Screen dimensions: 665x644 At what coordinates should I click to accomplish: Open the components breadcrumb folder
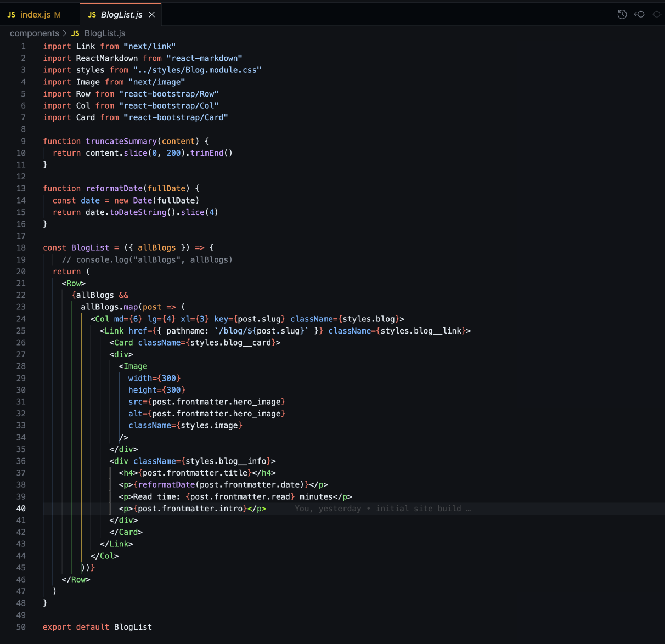point(35,33)
